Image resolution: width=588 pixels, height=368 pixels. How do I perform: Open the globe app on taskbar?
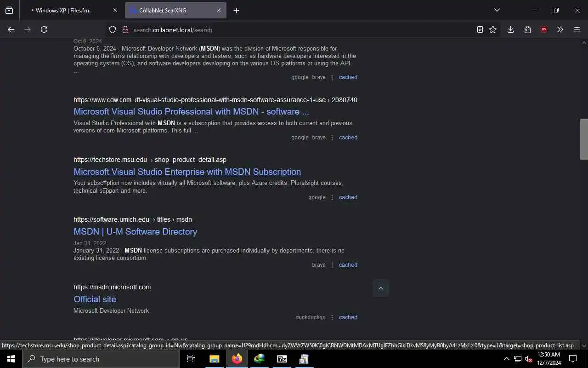[x=259, y=359]
